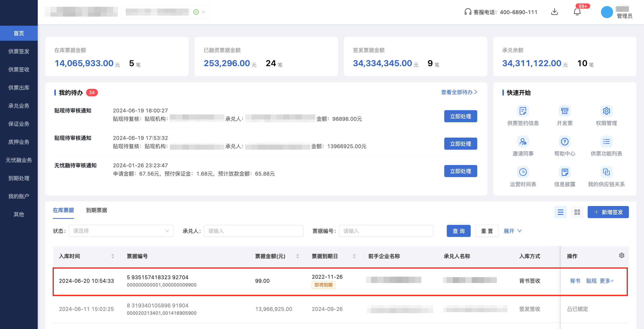644x329 pixels.
Task: Switch to 到期票据 tab
Action: [x=97, y=210]
